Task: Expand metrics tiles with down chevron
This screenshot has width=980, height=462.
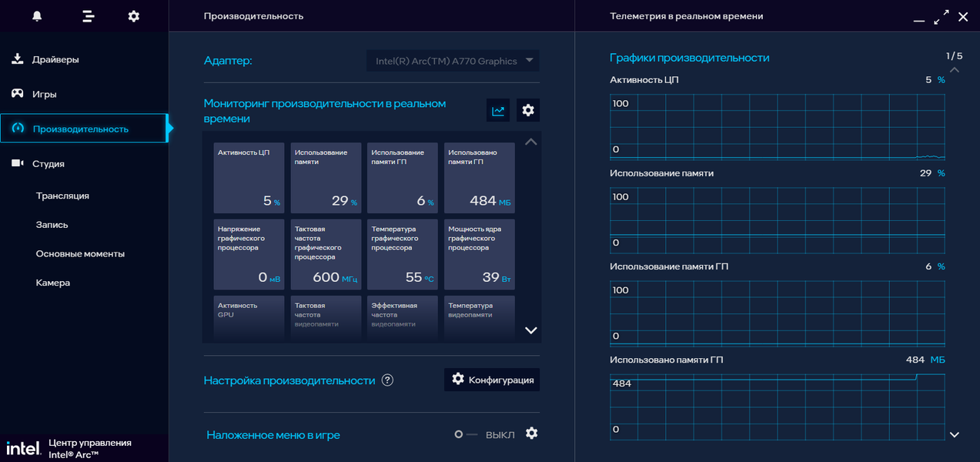Action: tap(530, 330)
